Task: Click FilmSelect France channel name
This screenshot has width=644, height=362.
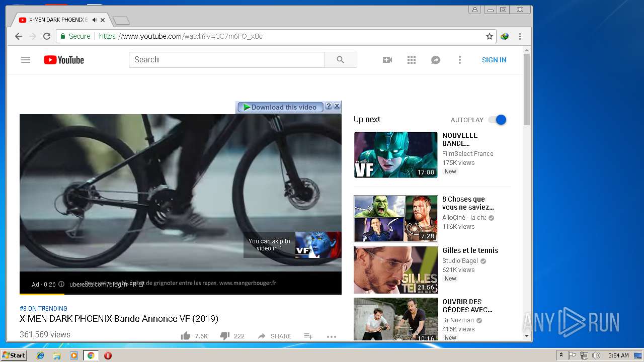Action: tap(468, 154)
